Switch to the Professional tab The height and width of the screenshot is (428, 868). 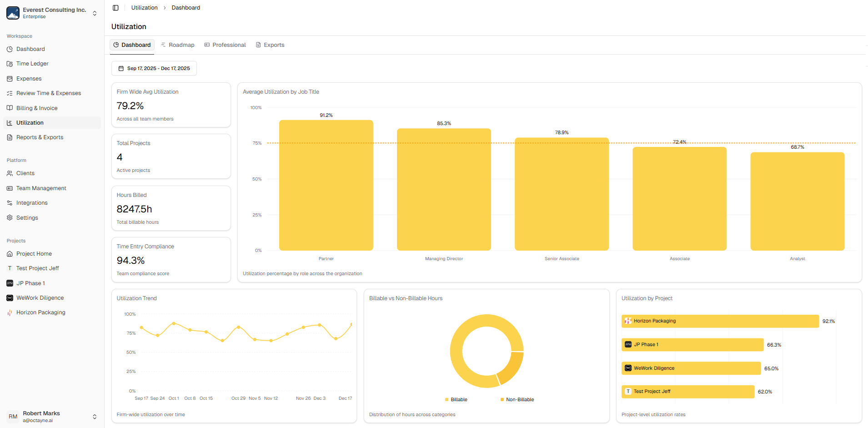pyautogui.click(x=225, y=45)
